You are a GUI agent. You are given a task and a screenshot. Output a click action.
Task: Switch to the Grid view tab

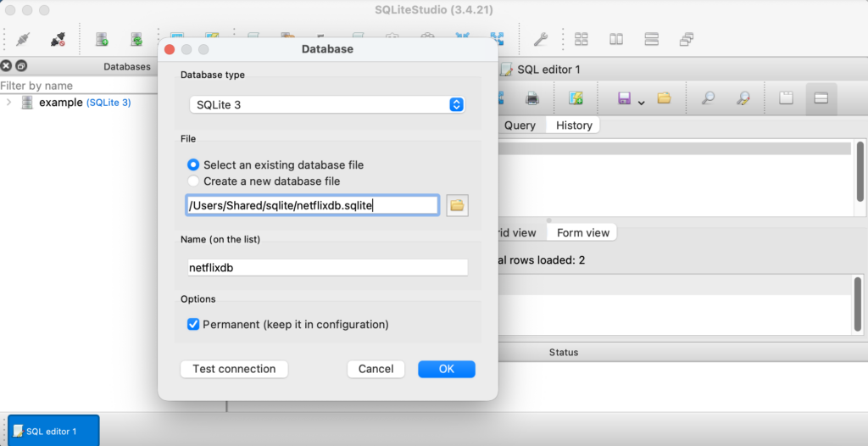coord(516,232)
